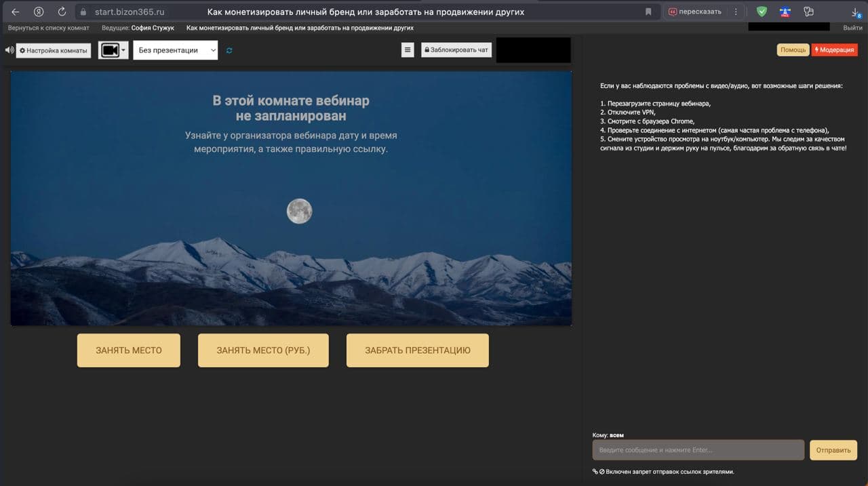
Task: Click the '3. Смотрите с браузера Chrome' line
Action: (x=647, y=121)
